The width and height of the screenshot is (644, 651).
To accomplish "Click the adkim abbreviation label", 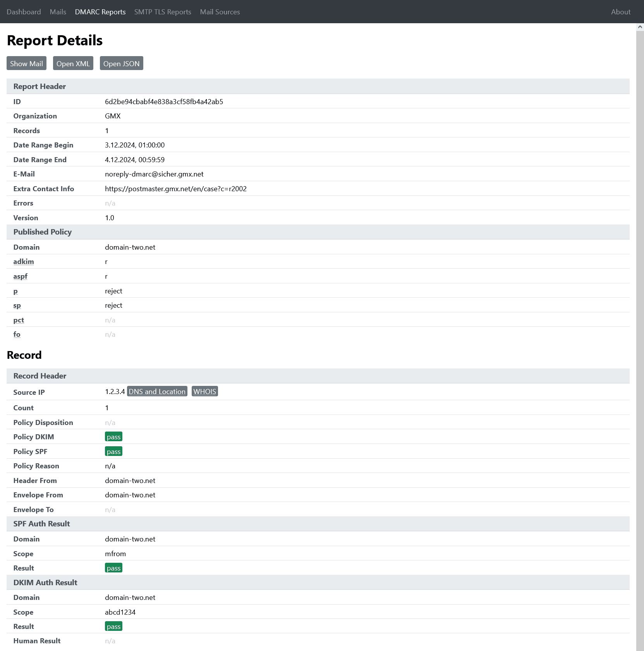I will click(24, 262).
